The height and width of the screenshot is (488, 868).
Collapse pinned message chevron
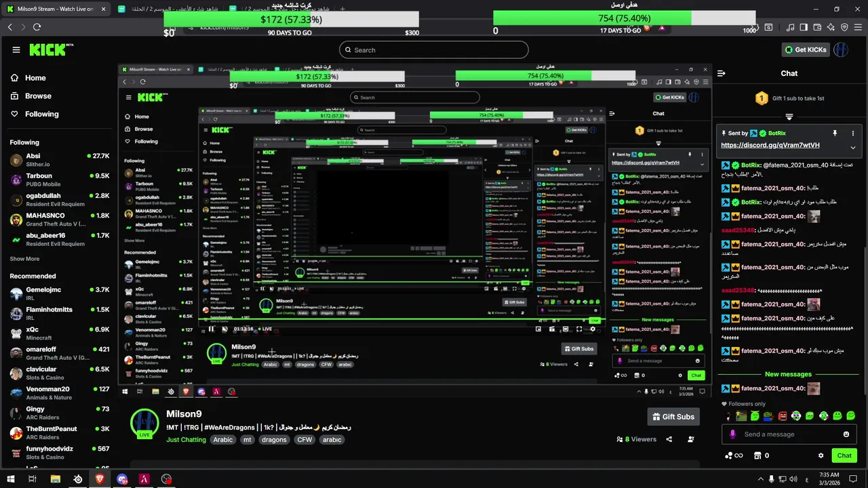[853, 148]
